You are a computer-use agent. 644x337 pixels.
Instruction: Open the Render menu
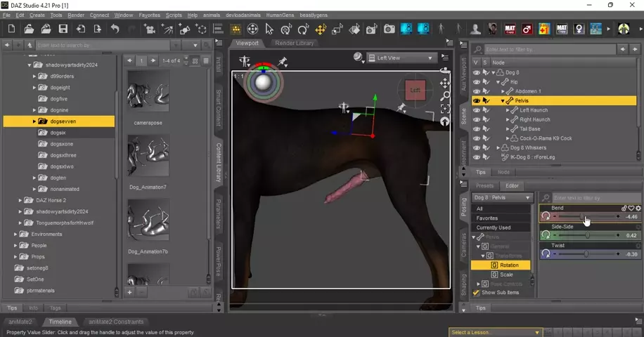pos(76,15)
